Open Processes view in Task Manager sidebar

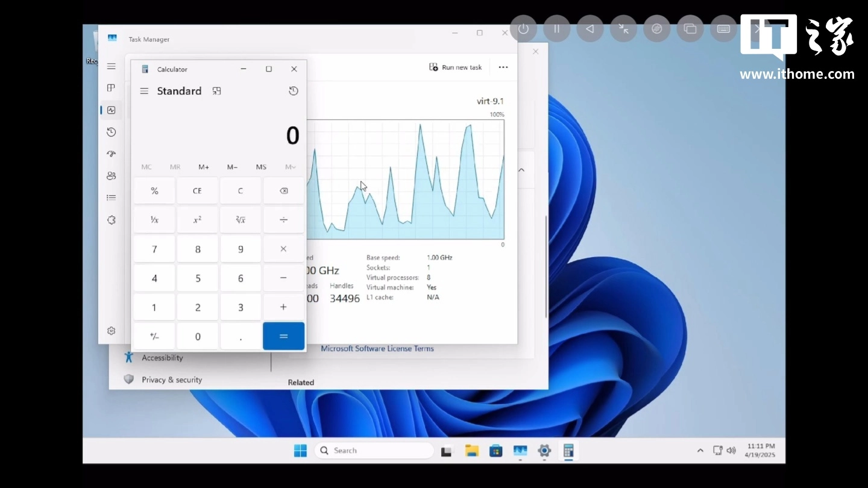point(111,87)
